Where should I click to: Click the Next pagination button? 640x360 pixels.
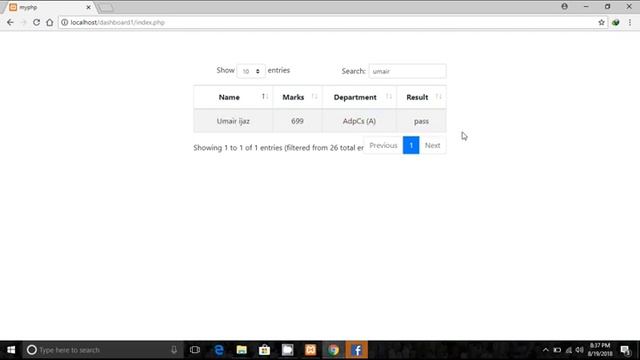pyautogui.click(x=432, y=145)
